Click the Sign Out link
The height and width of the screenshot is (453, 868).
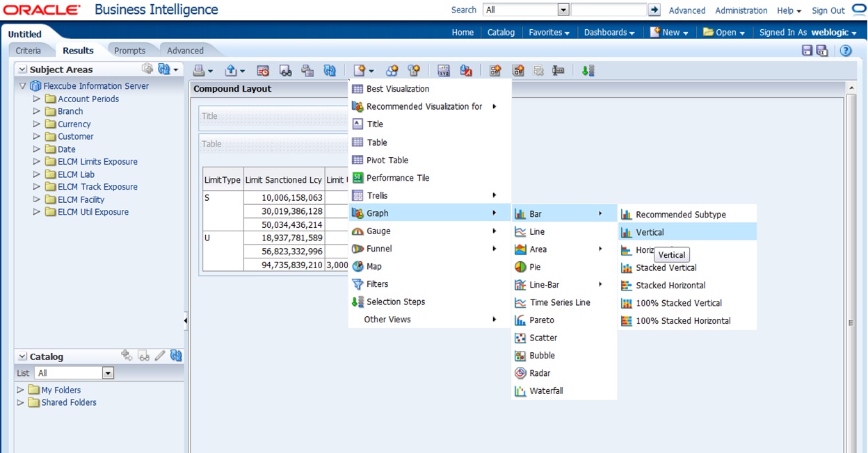coord(828,10)
